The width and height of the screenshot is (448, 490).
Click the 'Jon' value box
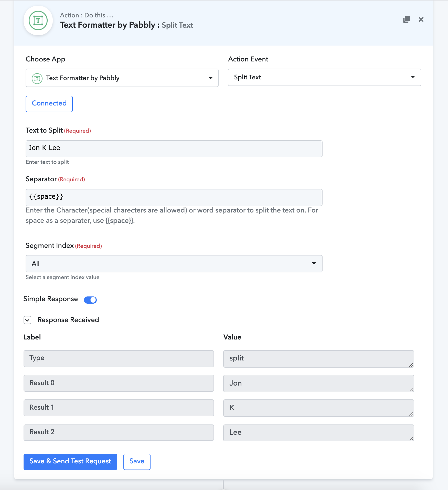pyautogui.click(x=319, y=383)
